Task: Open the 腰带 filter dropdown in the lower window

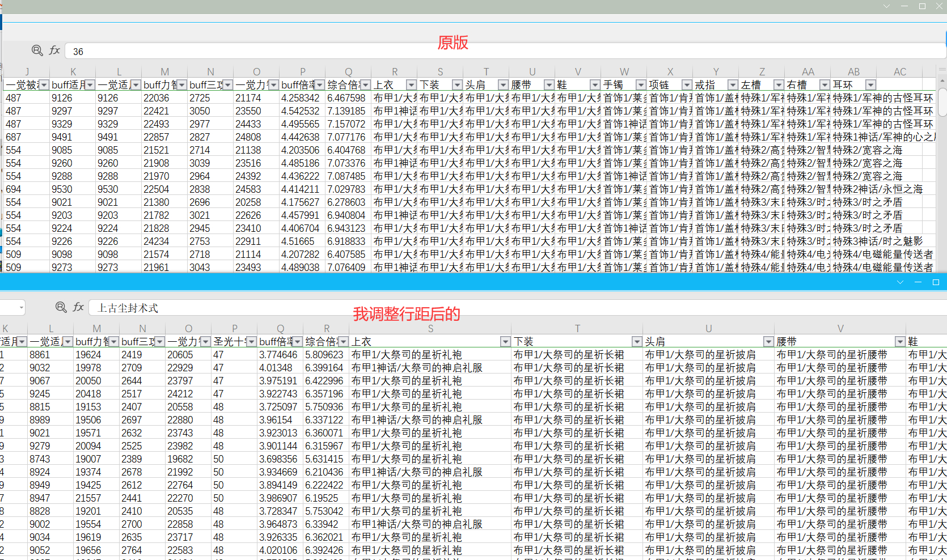Action: coord(900,342)
